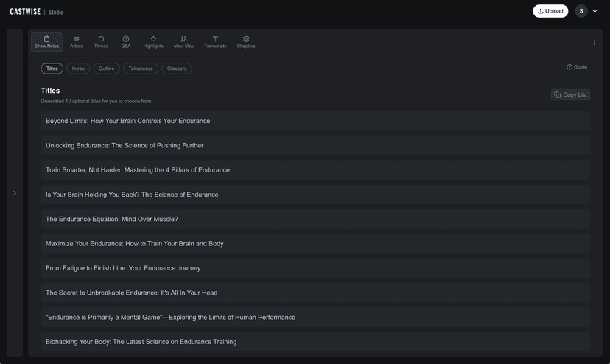
Task: Open the three-dot more options menu
Action: (594, 42)
